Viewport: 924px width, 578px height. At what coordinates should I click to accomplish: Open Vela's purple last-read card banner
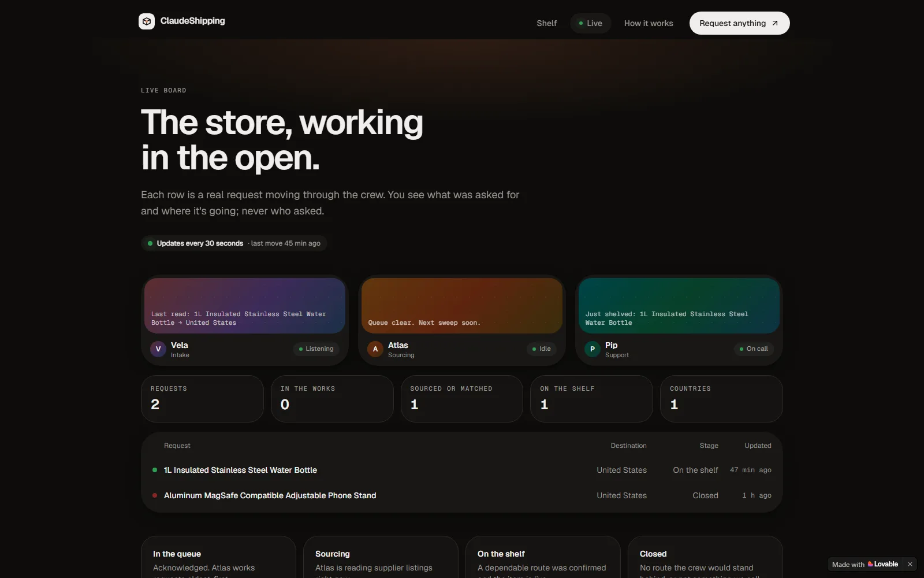[x=245, y=306]
